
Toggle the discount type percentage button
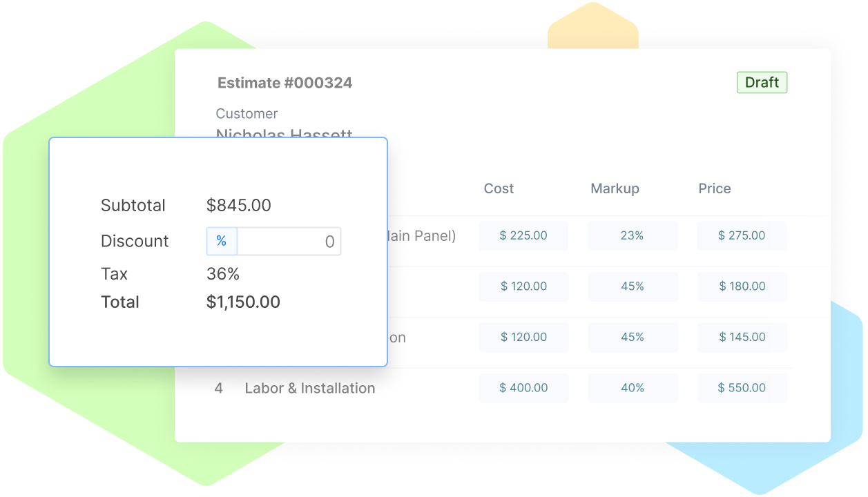(x=221, y=241)
